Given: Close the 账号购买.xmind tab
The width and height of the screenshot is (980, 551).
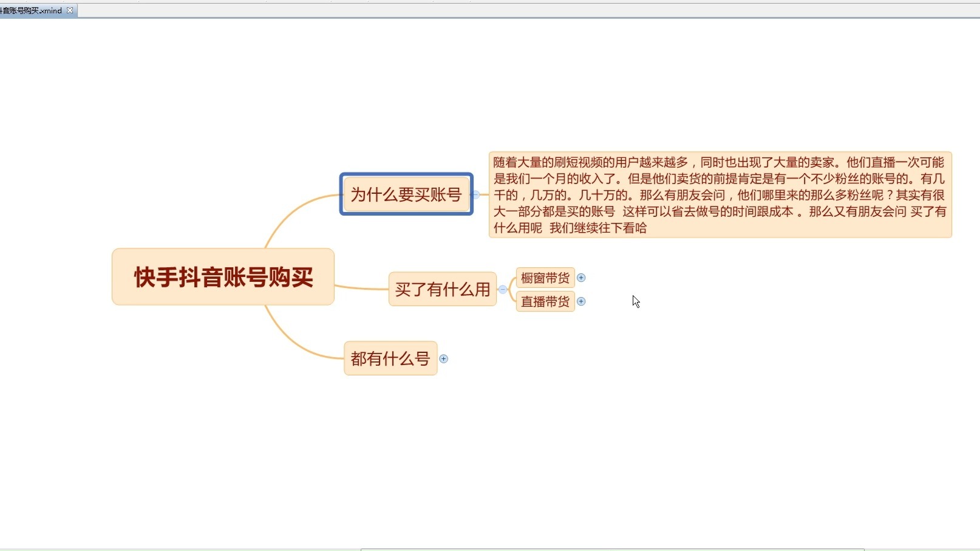Looking at the screenshot, I should click(x=70, y=10).
